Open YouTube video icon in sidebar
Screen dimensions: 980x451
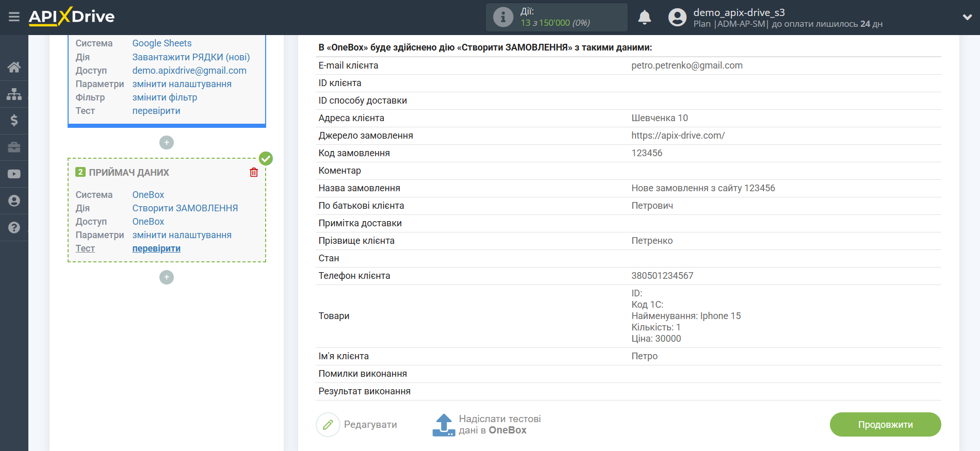[14, 174]
